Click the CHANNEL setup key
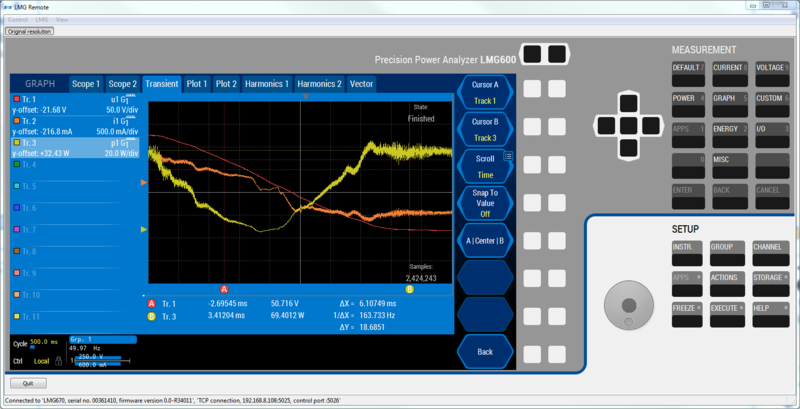This screenshot has width=800, height=409. click(x=771, y=253)
